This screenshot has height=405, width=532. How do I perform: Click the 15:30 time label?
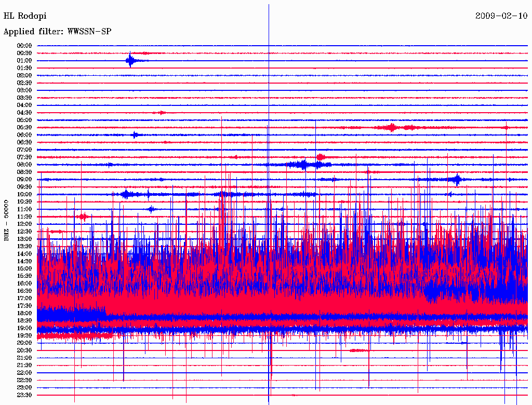point(24,276)
